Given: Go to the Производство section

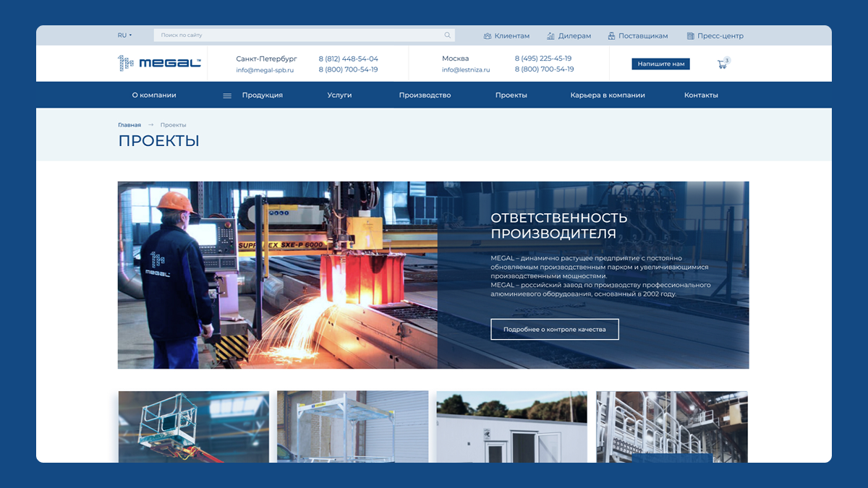Looking at the screenshot, I should [425, 95].
